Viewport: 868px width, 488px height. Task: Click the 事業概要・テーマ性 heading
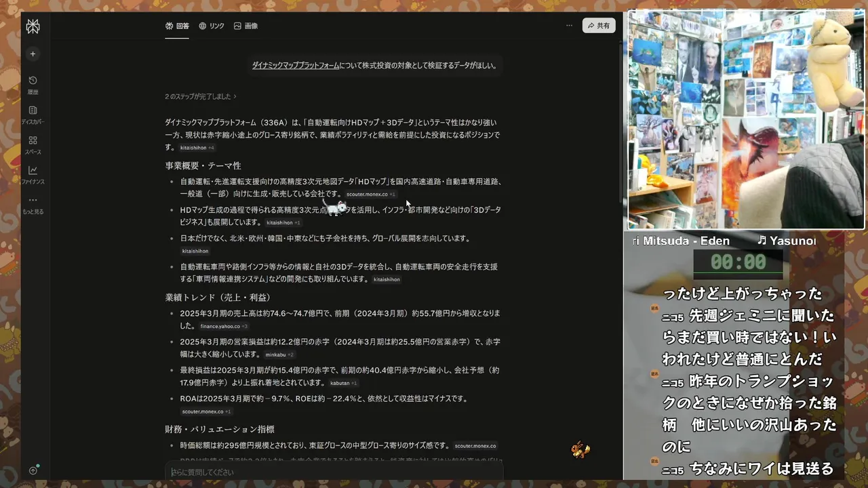click(203, 166)
